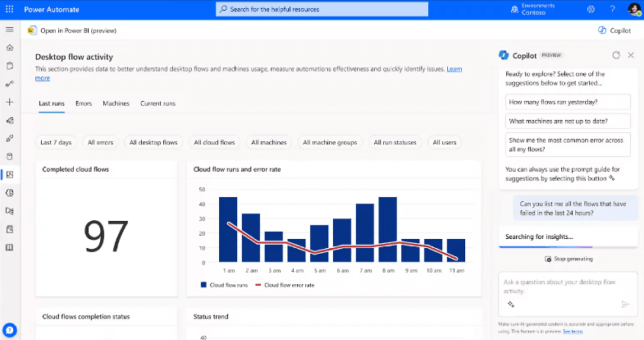Expand the All run statuses filter
Image resolution: width=644 pixels, height=340 pixels.
point(395,142)
